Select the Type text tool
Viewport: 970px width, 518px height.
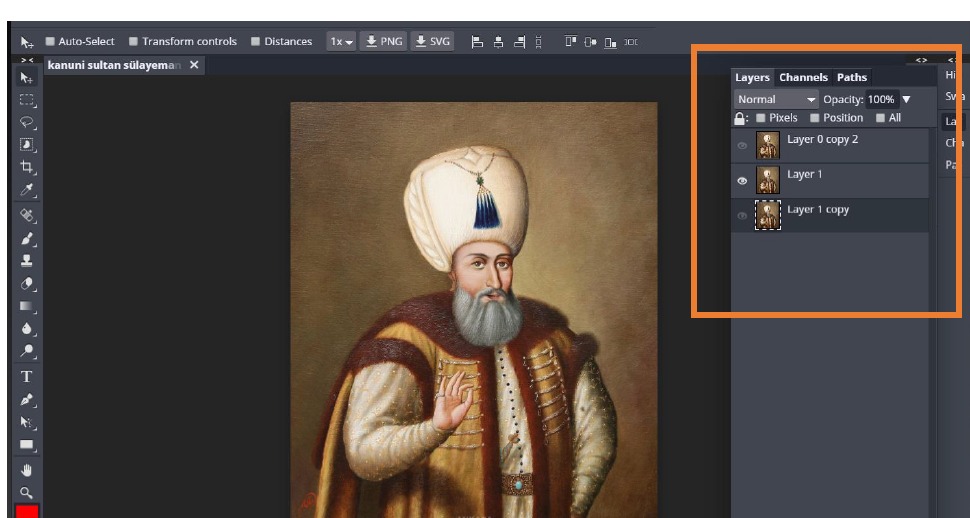click(27, 377)
